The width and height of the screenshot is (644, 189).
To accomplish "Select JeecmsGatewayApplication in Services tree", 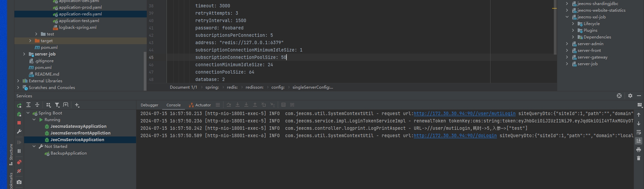I will 78,126.
